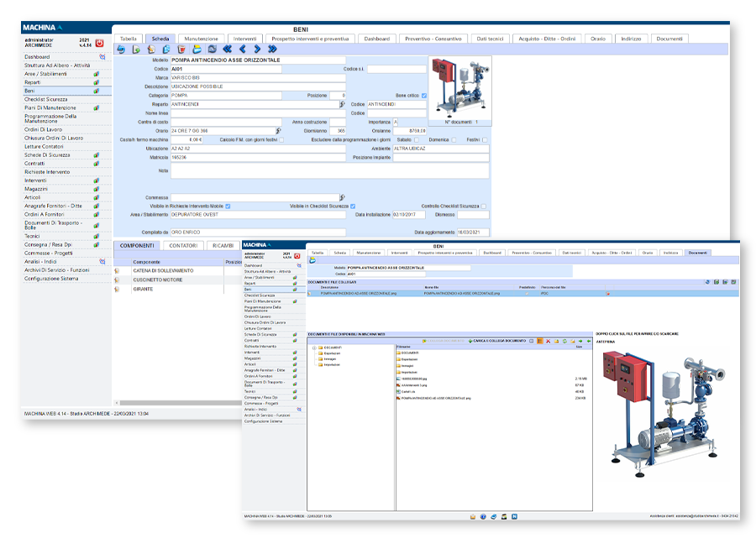Open the Documenti tab in back window
Screen dimensions: 756x554
pyautogui.click(x=669, y=39)
